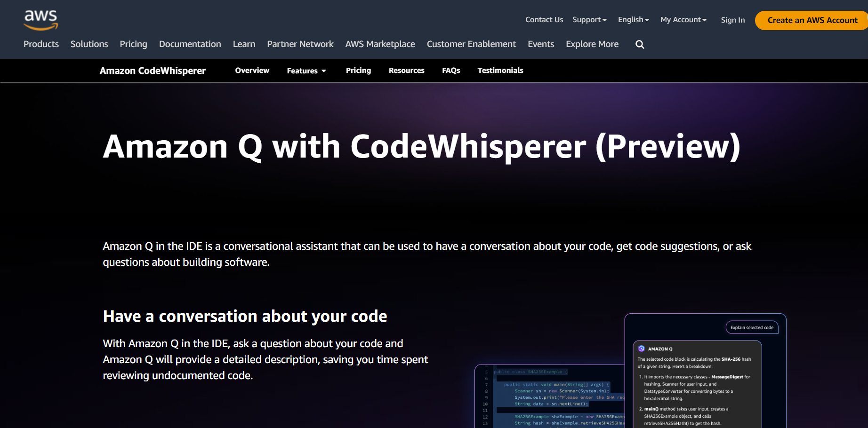Click the Amazon Q hexagon icon

point(641,349)
